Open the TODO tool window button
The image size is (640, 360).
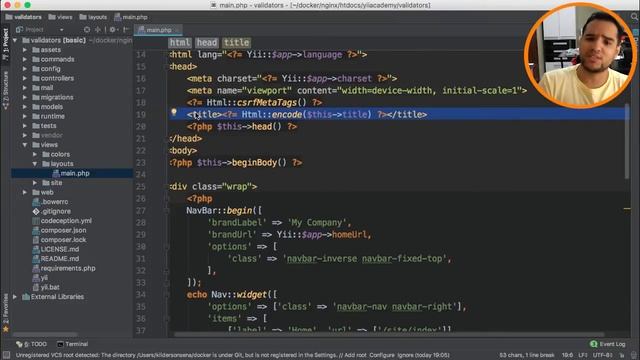point(31,344)
